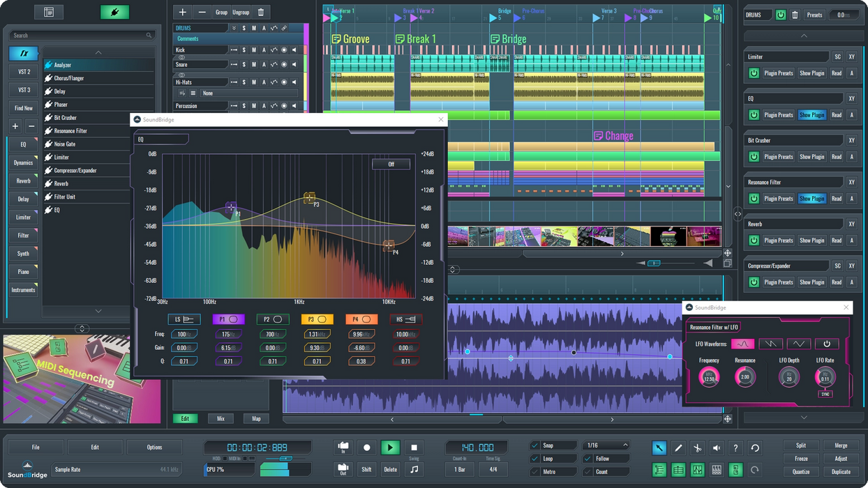Solo the Kick track

[244, 50]
